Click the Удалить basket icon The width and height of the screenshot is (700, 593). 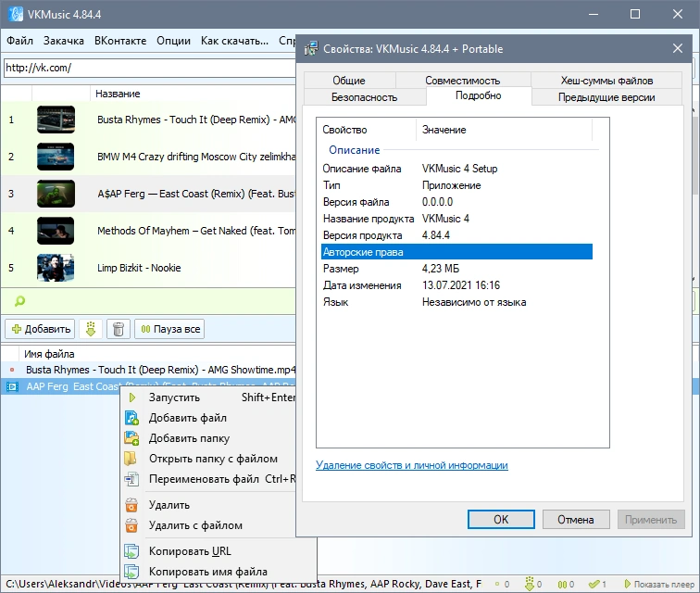coord(131,505)
